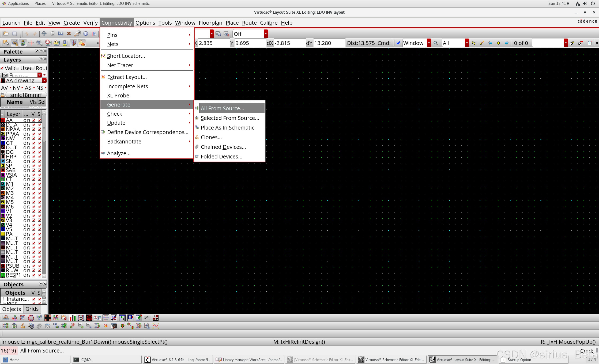This screenshot has height=364, width=599.
Task: Open the Calibre menu
Action: 269,23
